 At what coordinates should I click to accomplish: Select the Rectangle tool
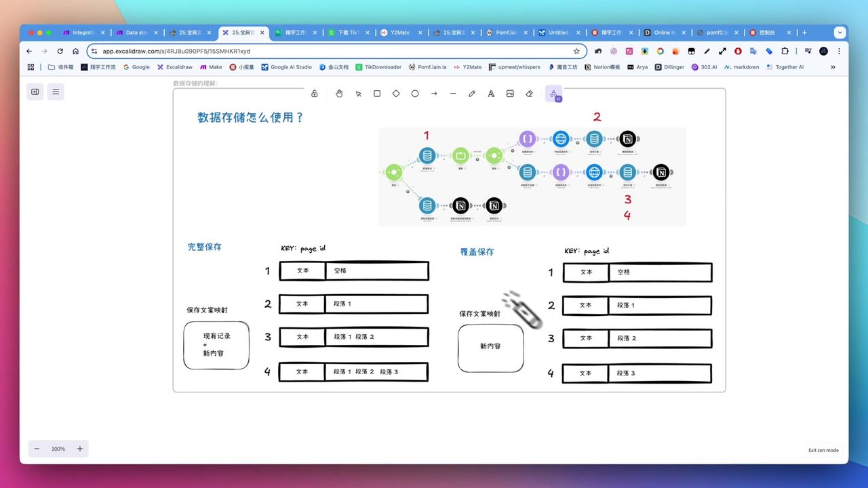point(377,94)
